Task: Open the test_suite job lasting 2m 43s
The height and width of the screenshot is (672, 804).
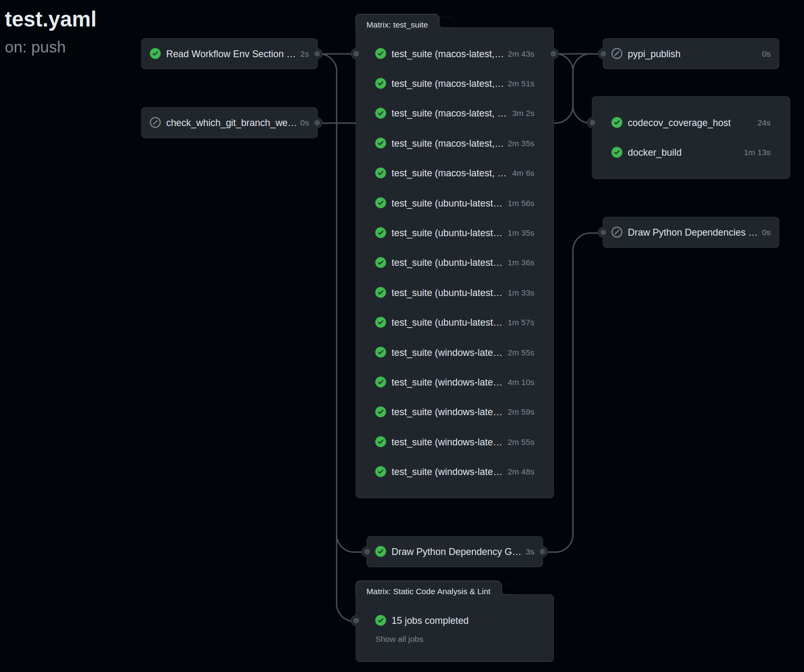Action: 447,54
